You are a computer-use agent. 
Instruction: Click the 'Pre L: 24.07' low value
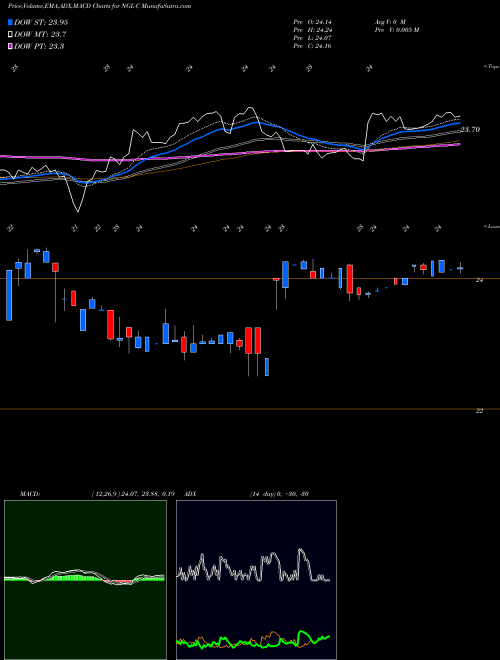click(x=312, y=38)
